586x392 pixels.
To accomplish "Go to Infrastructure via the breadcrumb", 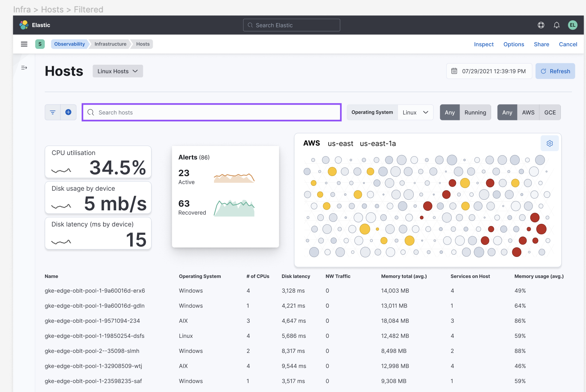I will 111,44.
